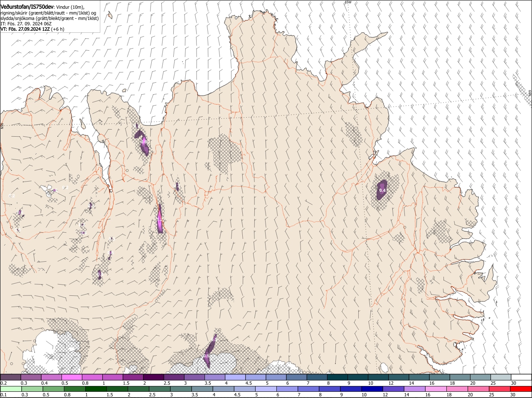
Task: Pick the pale pink 16 swatch, bottom legend
Action: coord(436,389)
